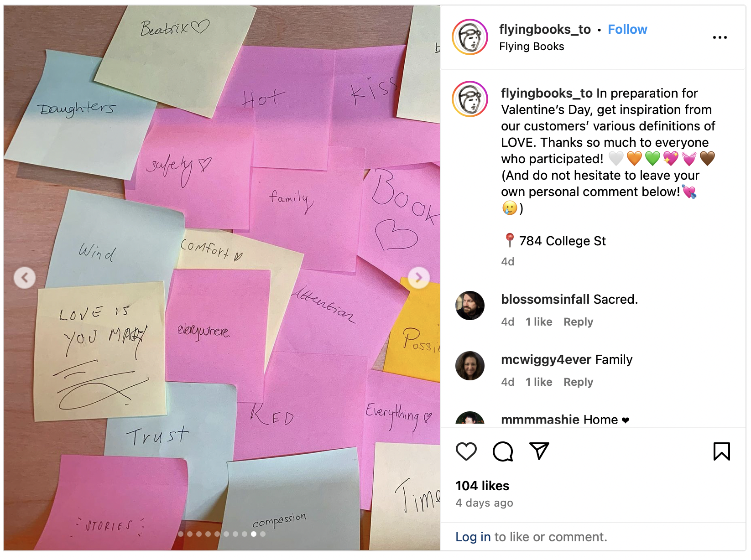Open blossomsinfall's profile avatar
This screenshot has height=560, width=751.
pos(470,306)
